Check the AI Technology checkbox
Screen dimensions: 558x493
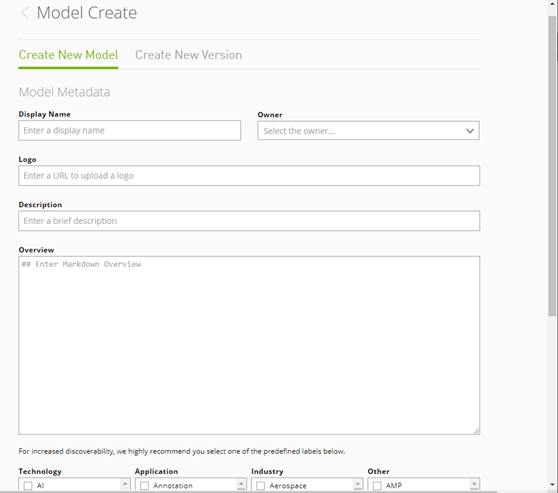28,486
